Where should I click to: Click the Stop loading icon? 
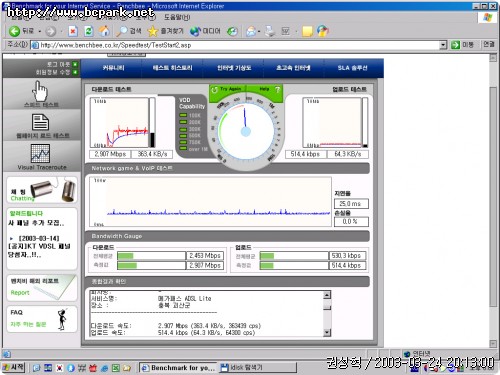click(73, 31)
